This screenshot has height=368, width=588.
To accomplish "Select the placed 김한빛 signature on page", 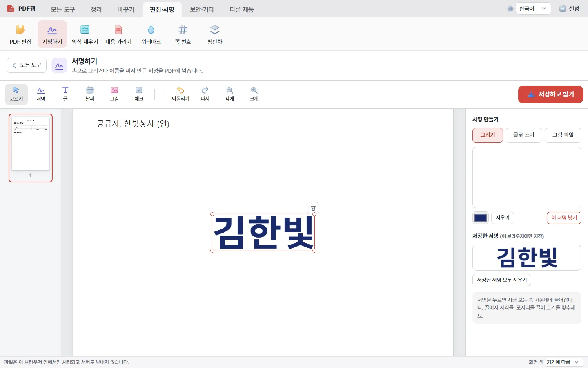I will tap(263, 232).
